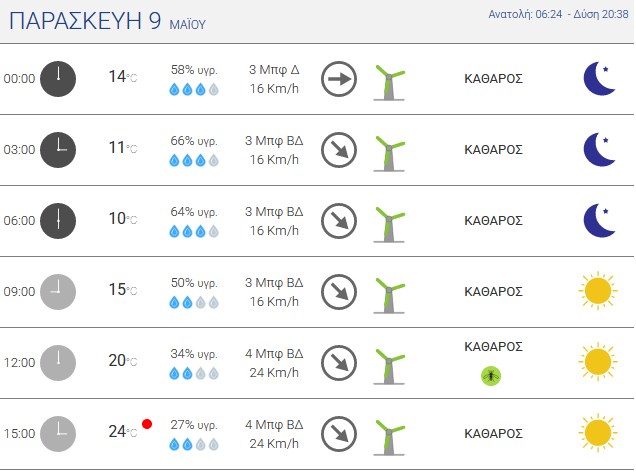
Task: Click the humidity droplets under 27% υγρ.
Action: click(x=194, y=444)
